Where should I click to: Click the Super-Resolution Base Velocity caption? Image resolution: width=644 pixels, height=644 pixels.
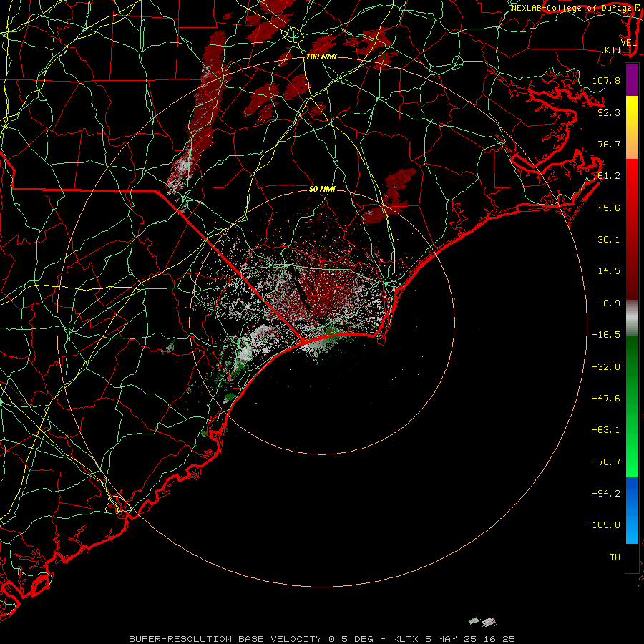pyautogui.click(x=322, y=639)
